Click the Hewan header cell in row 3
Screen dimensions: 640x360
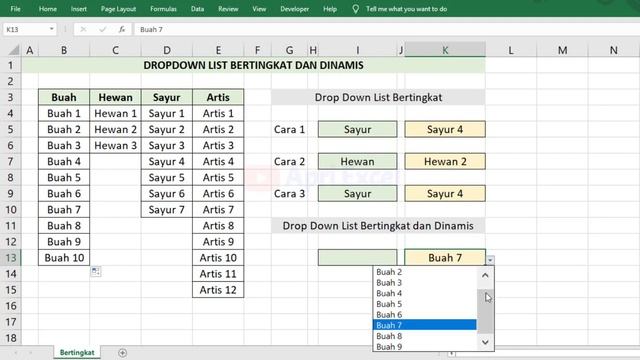[x=116, y=97]
